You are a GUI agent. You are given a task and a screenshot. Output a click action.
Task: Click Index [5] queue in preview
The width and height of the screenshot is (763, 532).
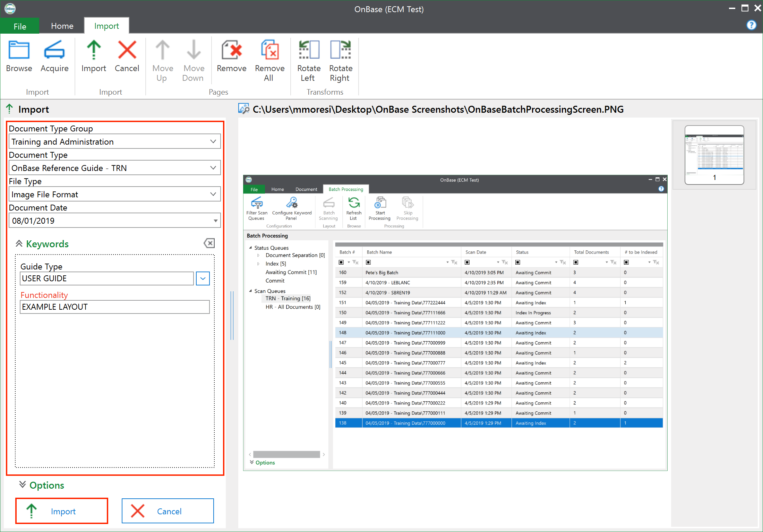276,264
